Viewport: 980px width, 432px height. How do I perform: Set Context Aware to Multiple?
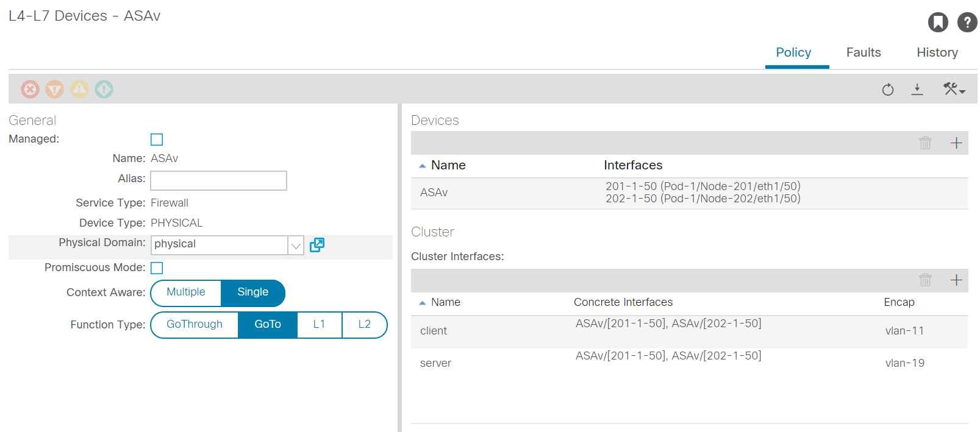point(186,292)
